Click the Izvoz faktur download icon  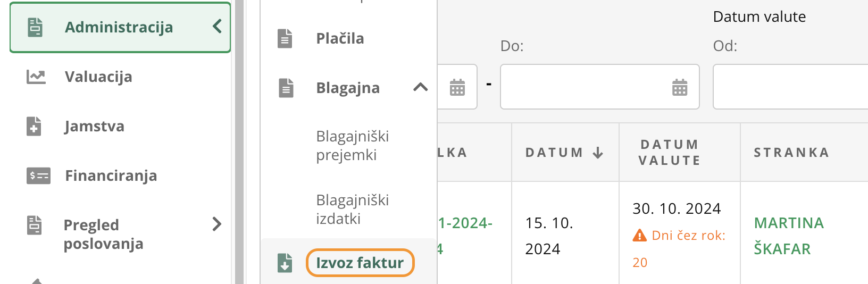click(x=285, y=263)
